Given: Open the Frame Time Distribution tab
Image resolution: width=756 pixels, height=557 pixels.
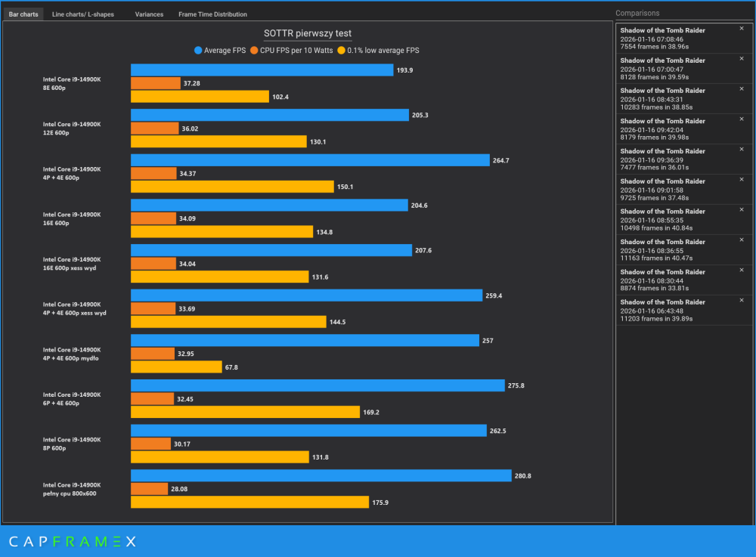Looking at the screenshot, I should tap(212, 14).
